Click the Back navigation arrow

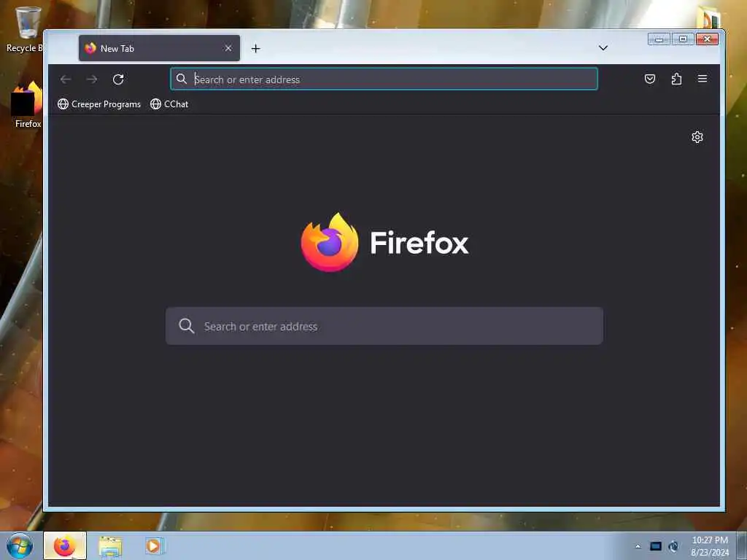66,79
